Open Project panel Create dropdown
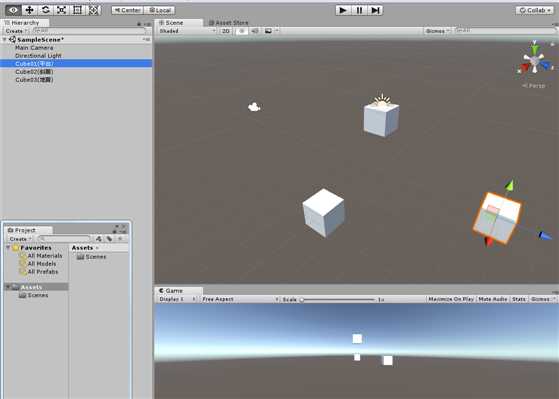This screenshot has width=559, height=399. tap(20, 239)
